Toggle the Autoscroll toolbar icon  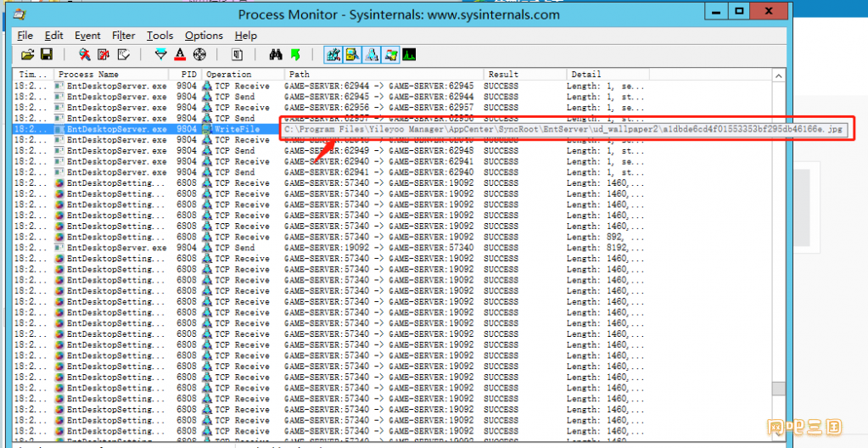104,54
